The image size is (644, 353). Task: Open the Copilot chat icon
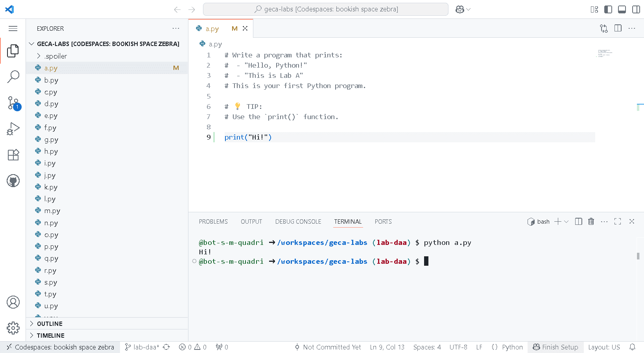459,9
